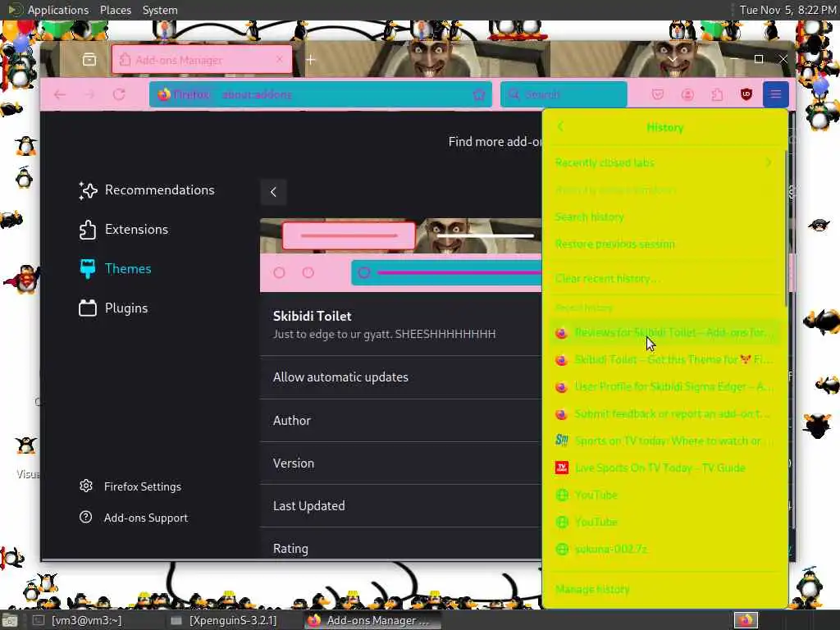
Task: Close the Add-ons Manager tab
Action: tap(279, 59)
